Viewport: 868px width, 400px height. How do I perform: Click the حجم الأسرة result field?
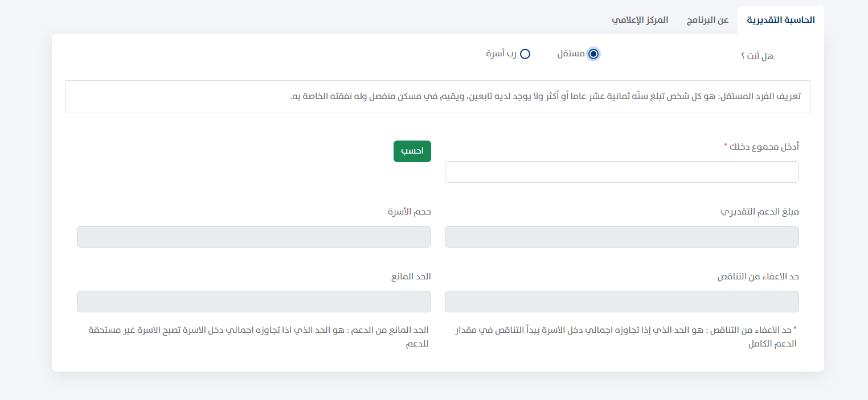253,237
